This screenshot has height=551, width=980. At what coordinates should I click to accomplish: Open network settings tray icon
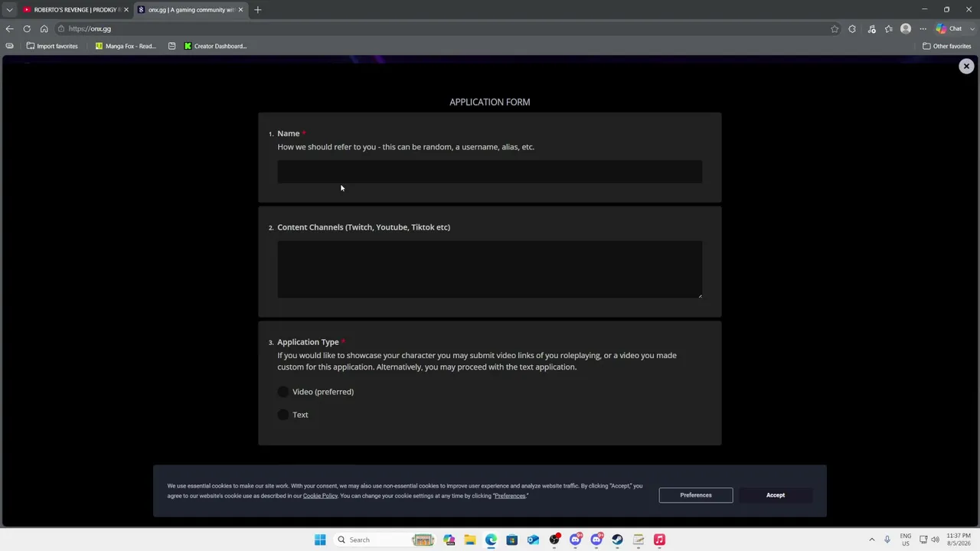pyautogui.click(x=923, y=540)
